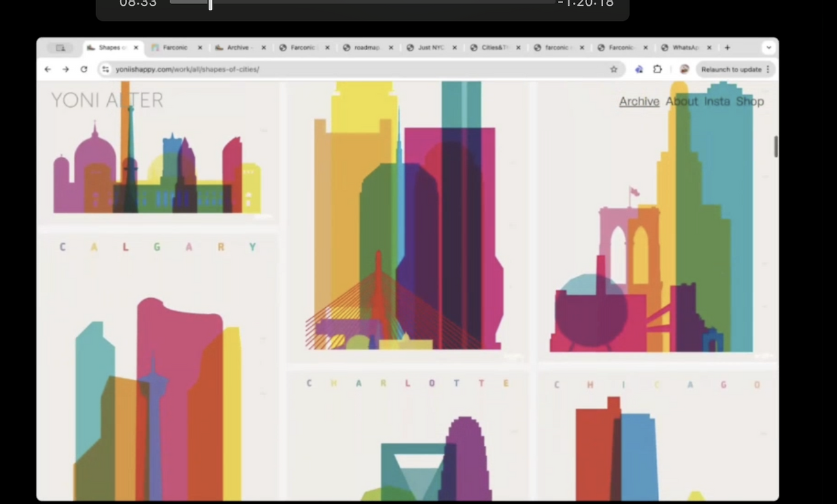
Task: Open the About page link
Action: pyautogui.click(x=681, y=101)
